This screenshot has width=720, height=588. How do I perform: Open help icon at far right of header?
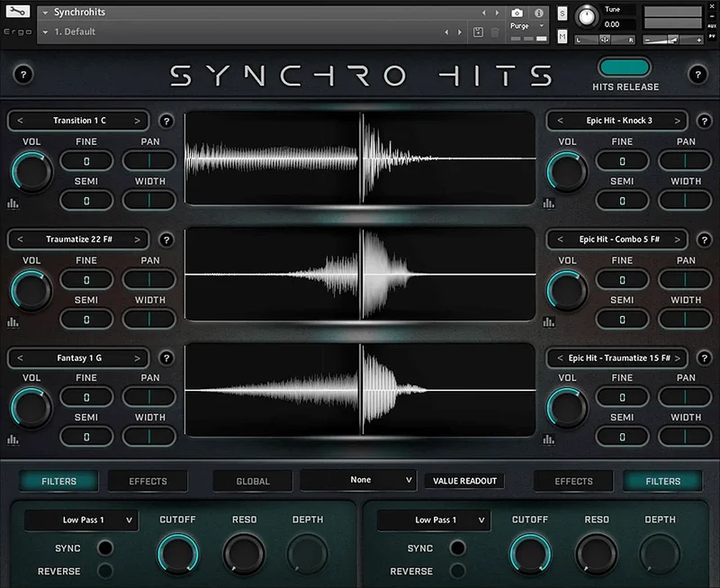pos(697,74)
